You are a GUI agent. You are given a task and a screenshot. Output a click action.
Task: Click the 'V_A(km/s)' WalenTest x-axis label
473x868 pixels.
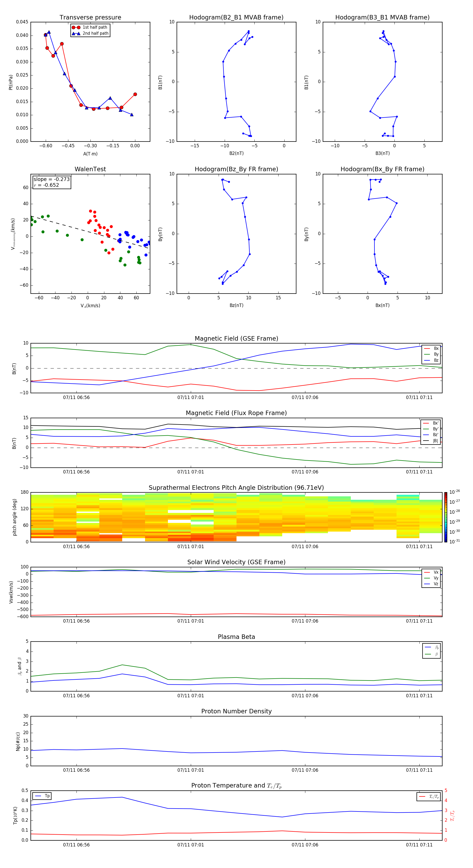pos(90,306)
